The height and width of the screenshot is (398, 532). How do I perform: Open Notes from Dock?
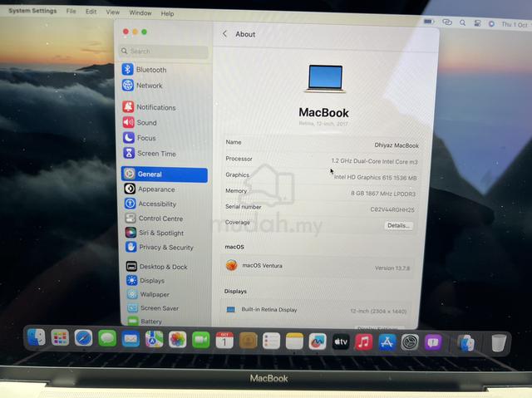(x=294, y=341)
